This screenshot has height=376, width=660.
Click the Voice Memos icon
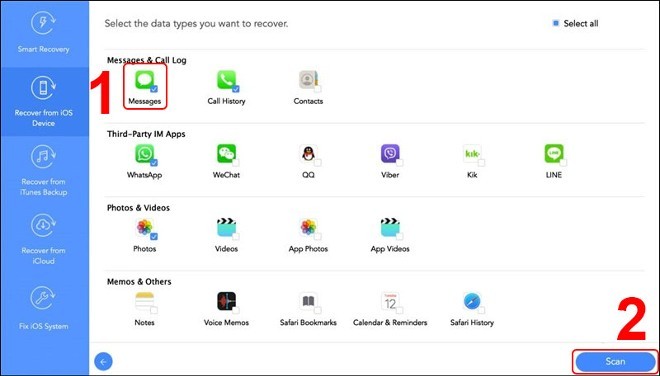(x=226, y=301)
